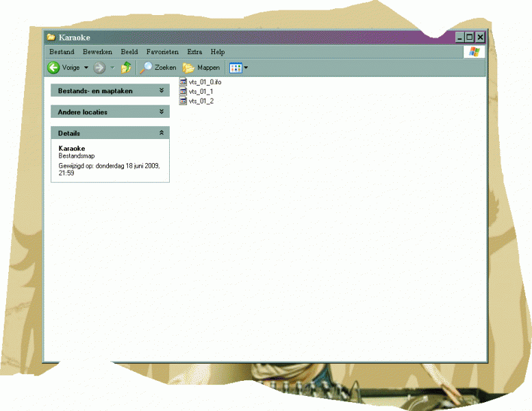Open the Extra menu
Screen dimensions: 532x411
click(x=194, y=52)
